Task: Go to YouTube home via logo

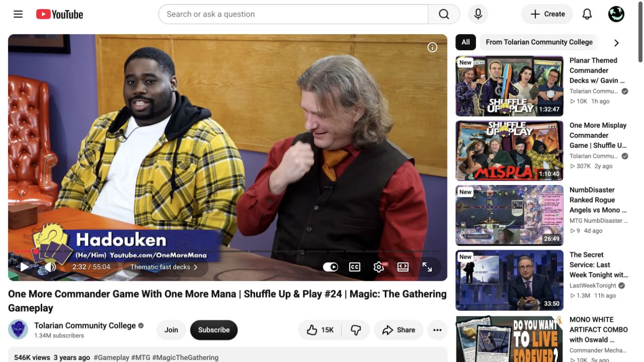Action: point(60,14)
